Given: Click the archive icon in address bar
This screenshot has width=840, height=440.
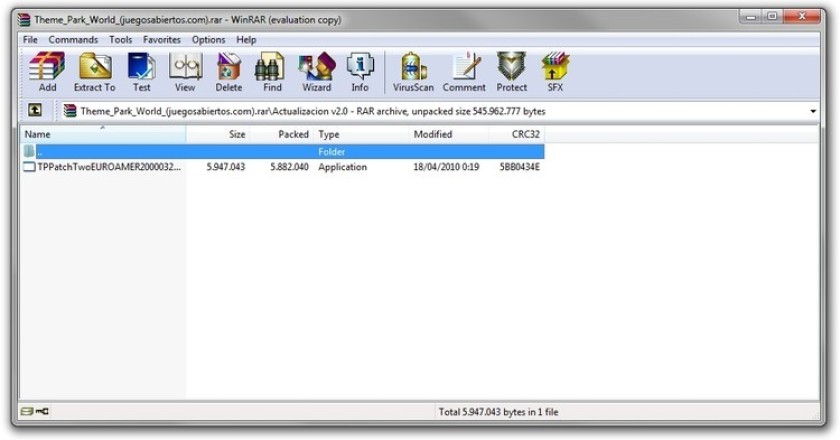Looking at the screenshot, I should coord(70,111).
